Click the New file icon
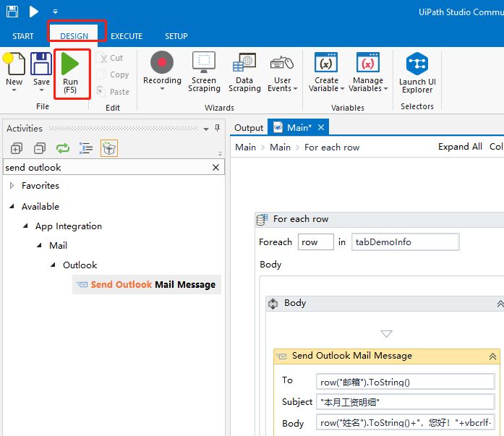 click(x=14, y=64)
